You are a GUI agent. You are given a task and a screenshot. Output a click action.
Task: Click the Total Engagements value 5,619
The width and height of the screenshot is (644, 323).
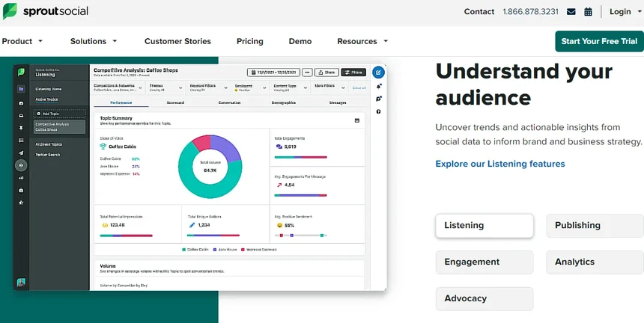(290, 147)
